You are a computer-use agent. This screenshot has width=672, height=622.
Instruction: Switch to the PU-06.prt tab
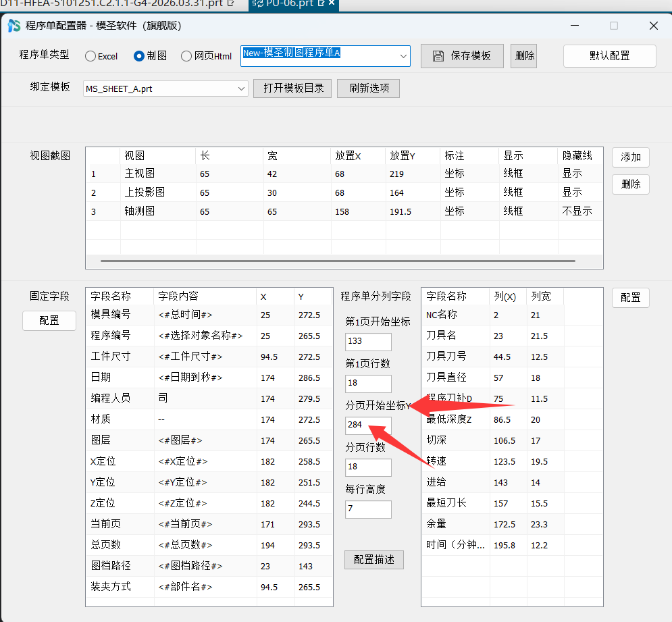[289, 3]
